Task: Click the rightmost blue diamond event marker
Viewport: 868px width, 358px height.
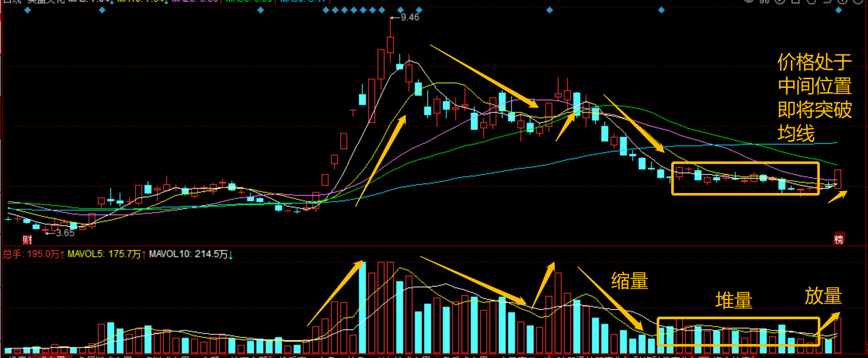Action: [x=840, y=10]
